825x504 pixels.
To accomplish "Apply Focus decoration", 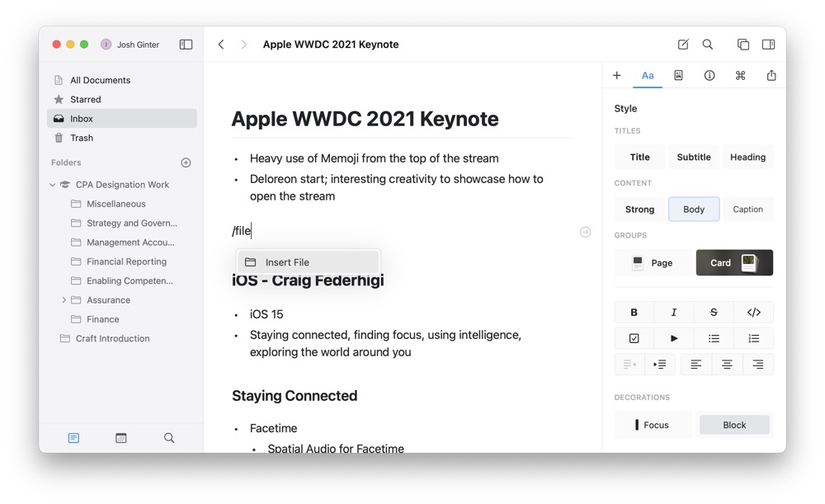I will pos(653,425).
